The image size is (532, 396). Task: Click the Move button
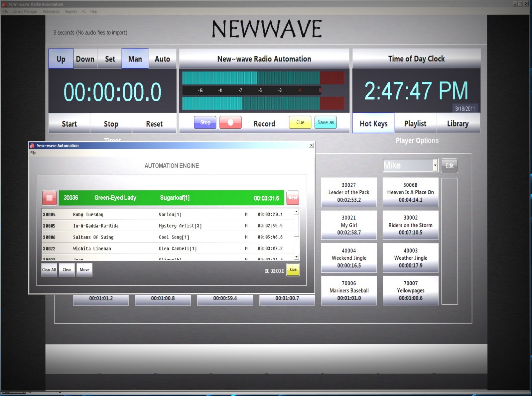84,269
